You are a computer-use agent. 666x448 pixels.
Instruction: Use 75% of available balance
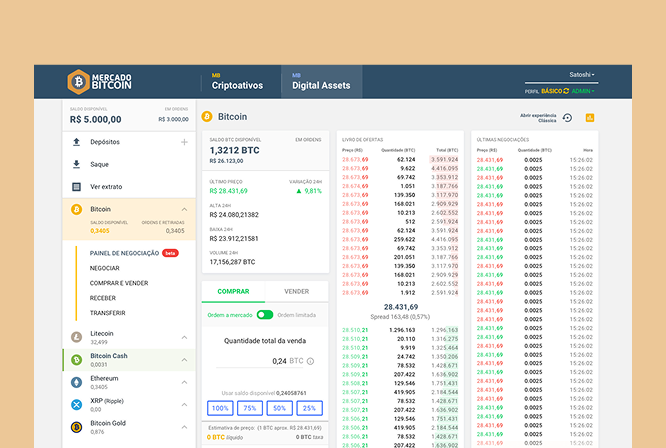click(x=250, y=408)
